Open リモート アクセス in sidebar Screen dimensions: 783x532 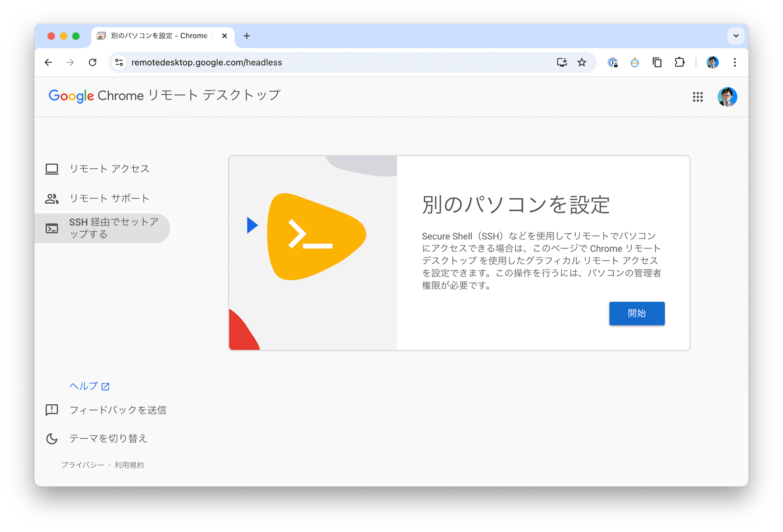tap(103, 169)
